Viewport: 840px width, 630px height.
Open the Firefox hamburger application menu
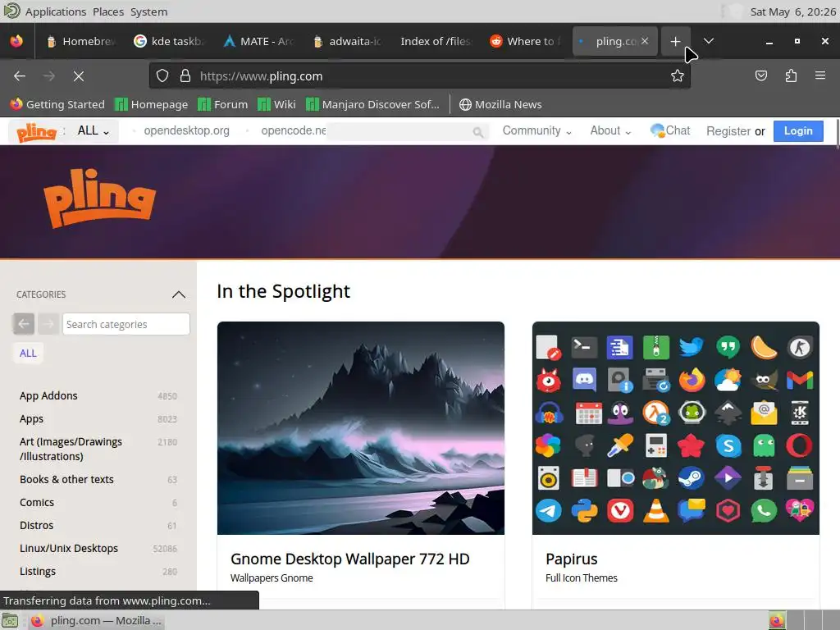(820, 75)
